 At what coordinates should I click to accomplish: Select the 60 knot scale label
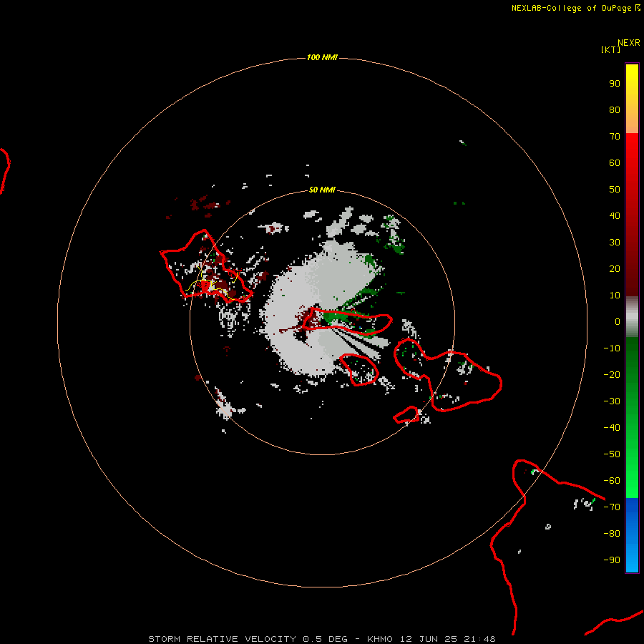(x=615, y=163)
